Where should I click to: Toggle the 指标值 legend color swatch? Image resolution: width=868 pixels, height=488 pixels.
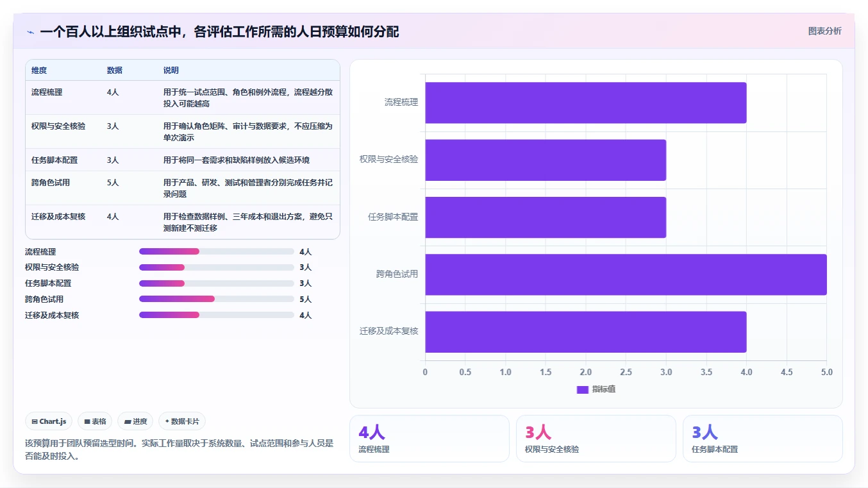click(x=583, y=389)
